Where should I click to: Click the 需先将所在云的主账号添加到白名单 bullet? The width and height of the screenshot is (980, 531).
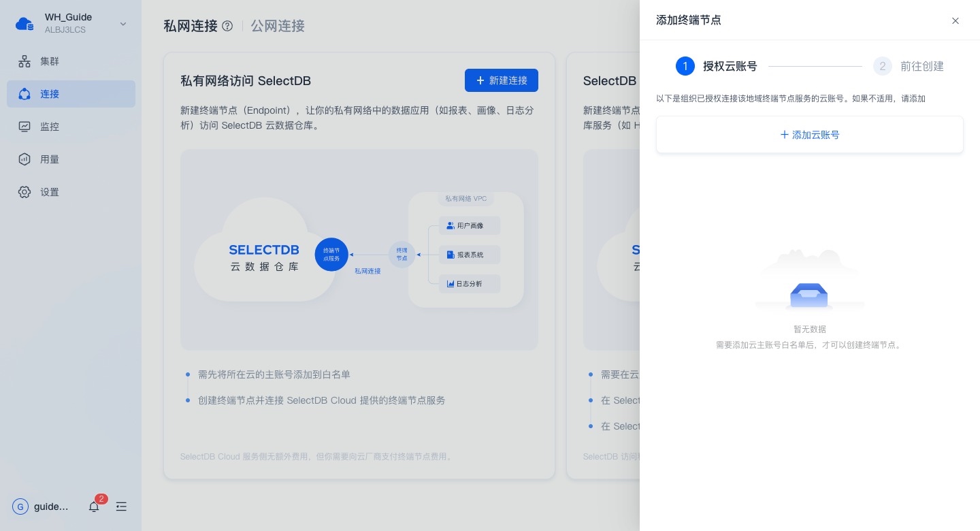point(274,374)
